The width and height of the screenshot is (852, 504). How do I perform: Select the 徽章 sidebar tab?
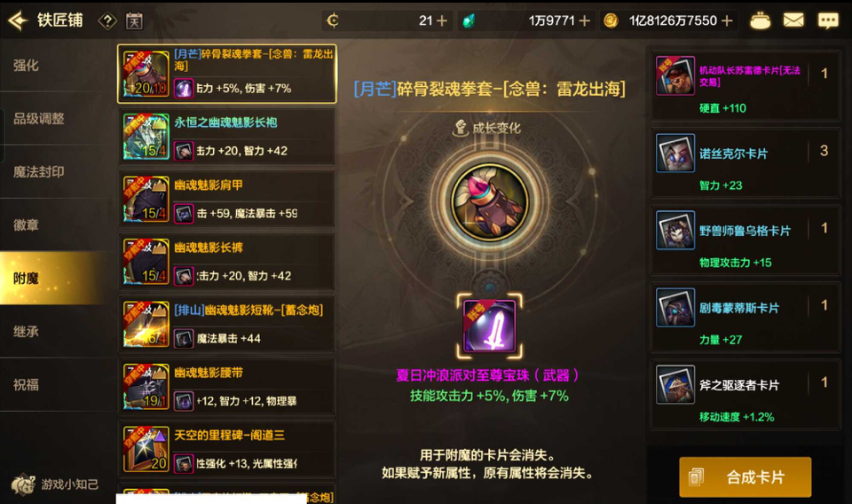26,224
